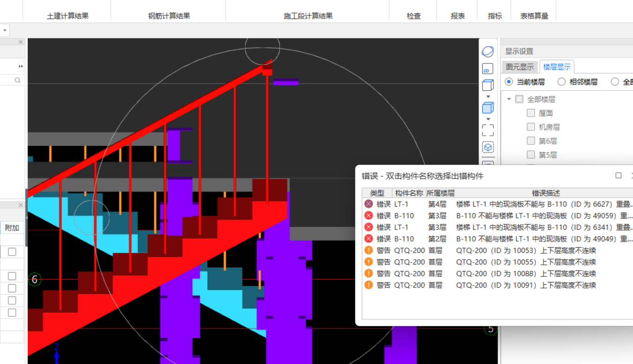Select component name LT-1 in 第3层 row
The height and width of the screenshot is (364, 633).
click(401, 227)
